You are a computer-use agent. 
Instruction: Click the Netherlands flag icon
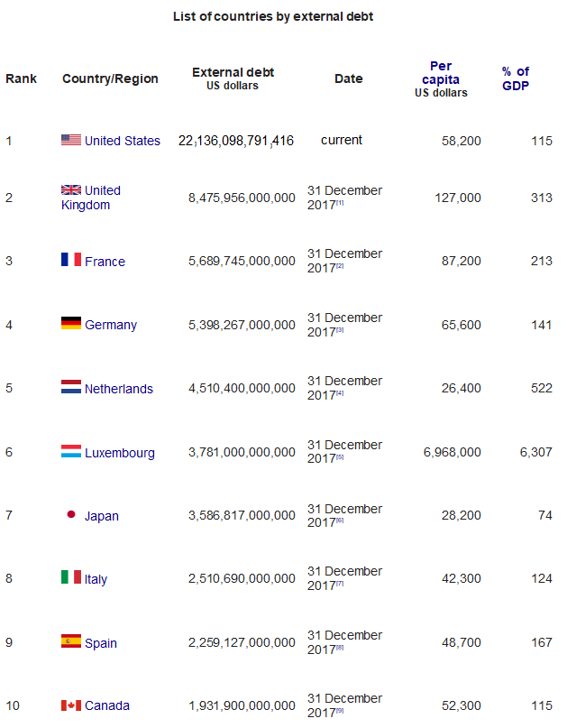point(71,388)
